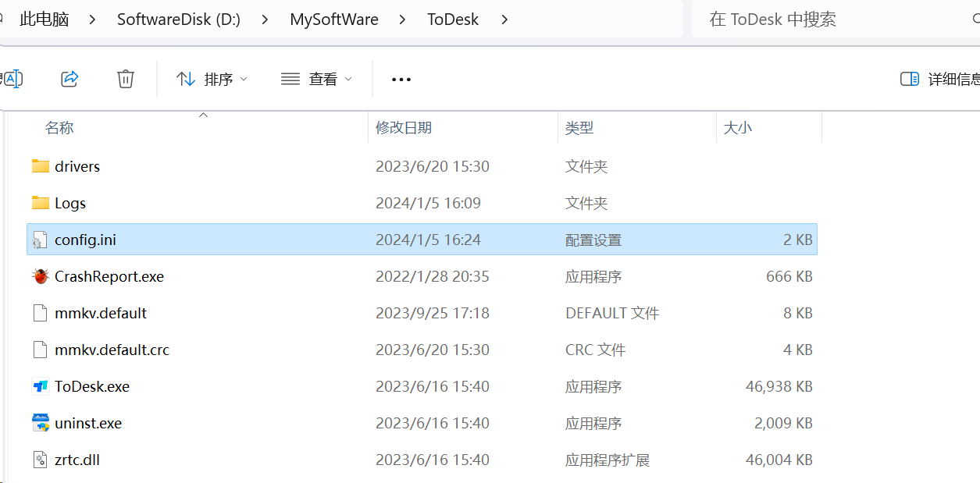Click the 此电脑 breadcrumb
The width and height of the screenshot is (980, 483).
tap(45, 20)
